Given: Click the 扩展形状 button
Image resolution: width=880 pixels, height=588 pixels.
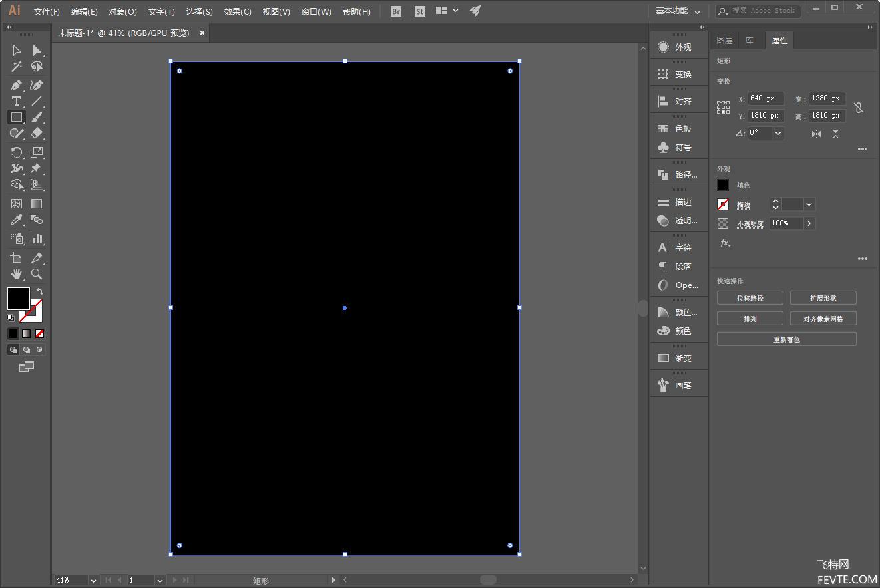Looking at the screenshot, I should (x=823, y=298).
